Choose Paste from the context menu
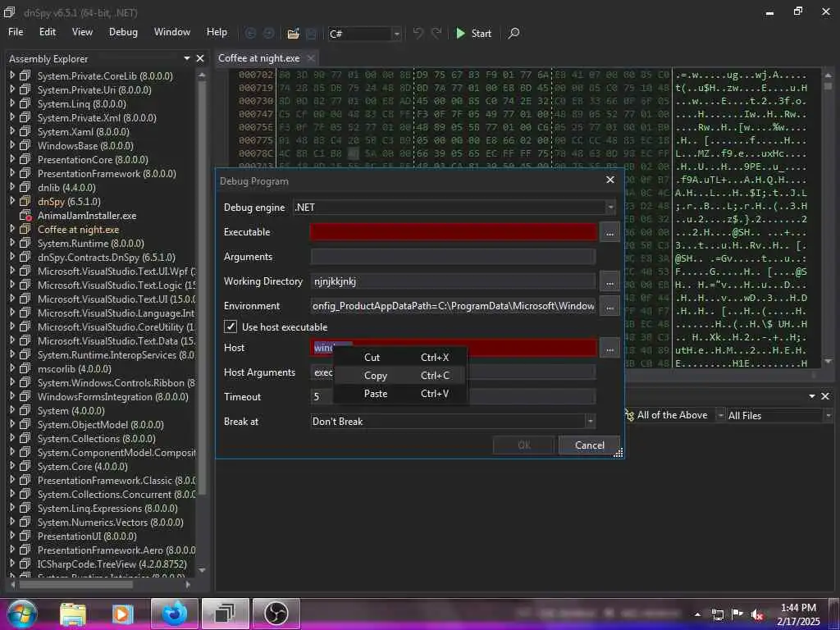This screenshot has width=840, height=630. coord(399,394)
